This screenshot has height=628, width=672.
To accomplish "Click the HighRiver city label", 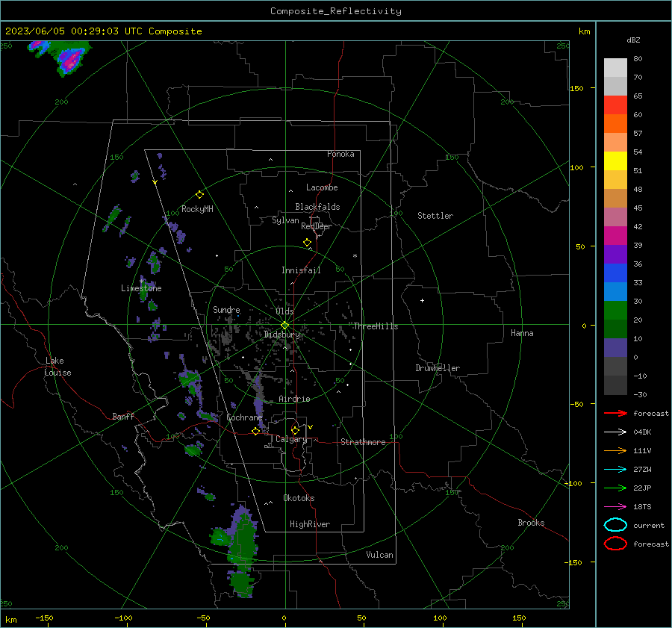I will pyautogui.click(x=310, y=524).
